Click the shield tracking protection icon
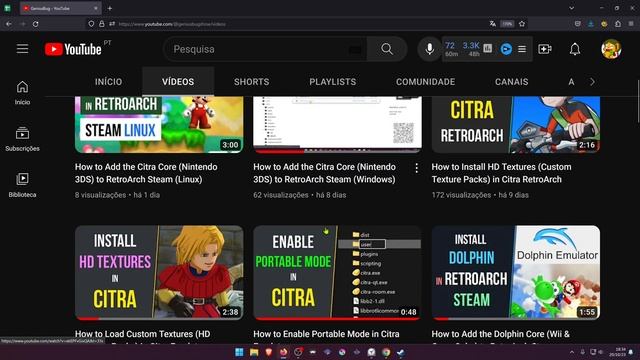The width and height of the screenshot is (640, 360). point(91,24)
